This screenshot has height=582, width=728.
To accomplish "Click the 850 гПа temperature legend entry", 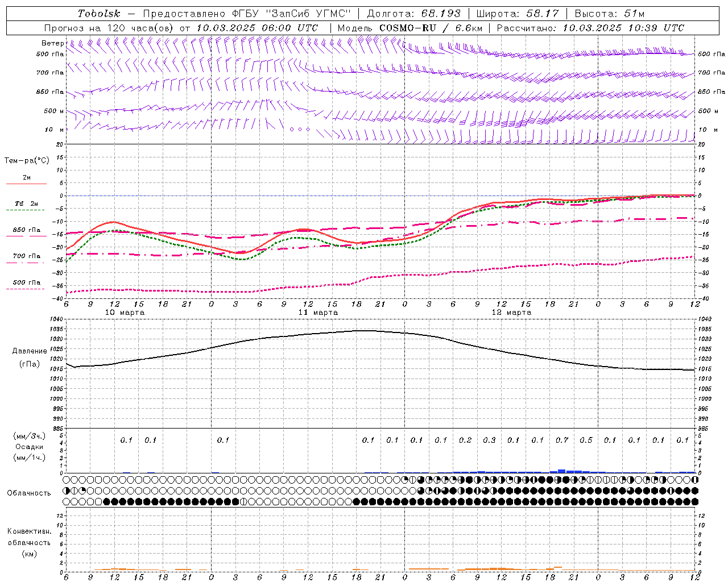I will pos(27,230).
